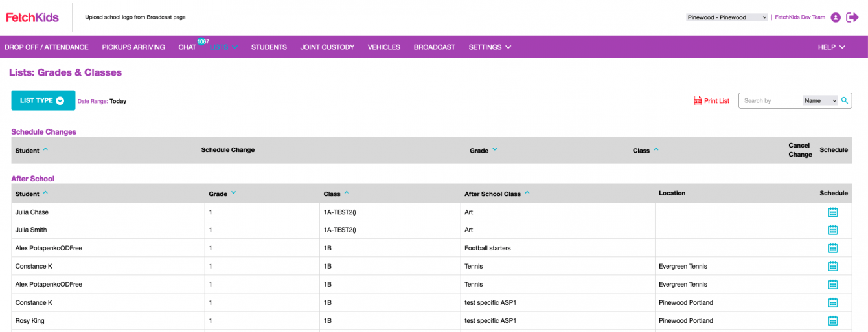Open the search-by Name dropdown
The width and height of the screenshot is (868, 332).
(x=820, y=100)
